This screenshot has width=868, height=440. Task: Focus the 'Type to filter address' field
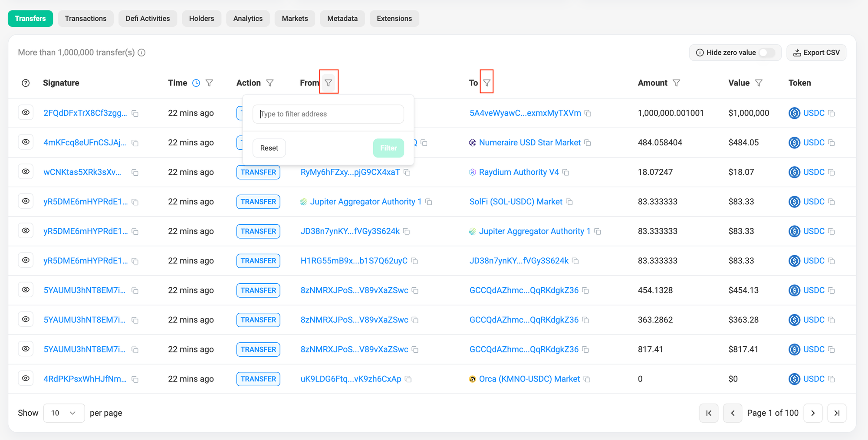(328, 114)
